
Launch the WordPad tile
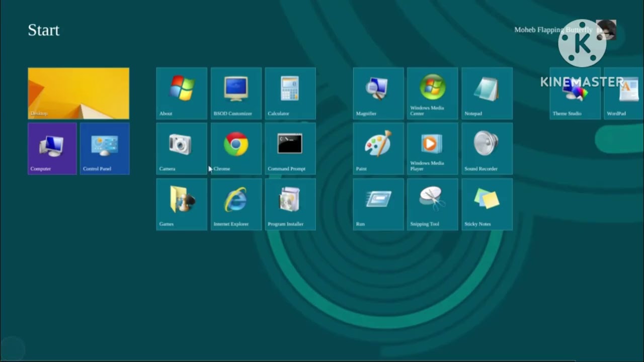point(624,94)
